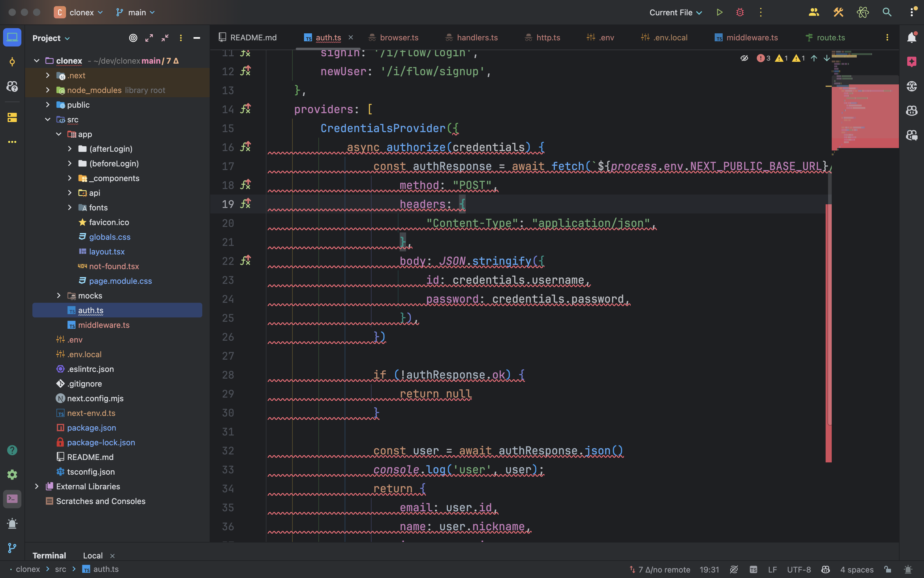924x578 pixels.
Task: Expand the mocks folder
Action: click(x=59, y=295)
